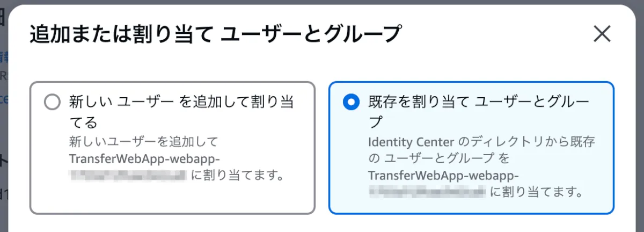Click empty space at bottom of new user card
644x232 pixels.
coord(172,200)
